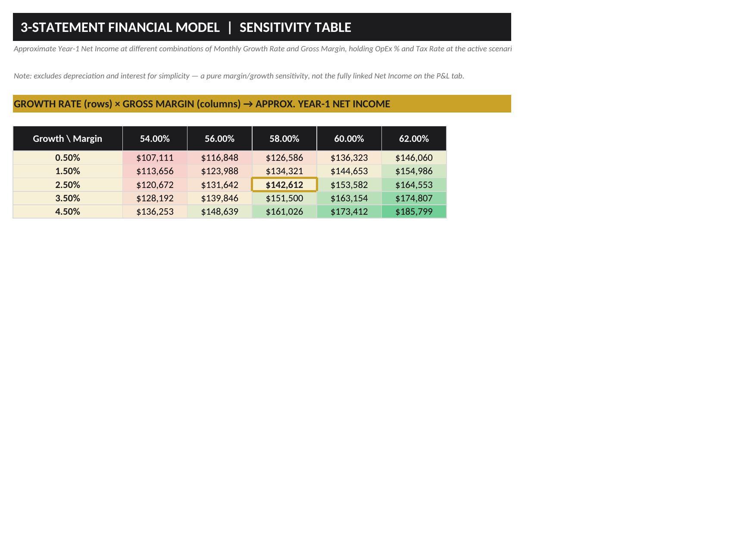Click the 'Growth \ Margin' header cell

(x=68, y=138)
